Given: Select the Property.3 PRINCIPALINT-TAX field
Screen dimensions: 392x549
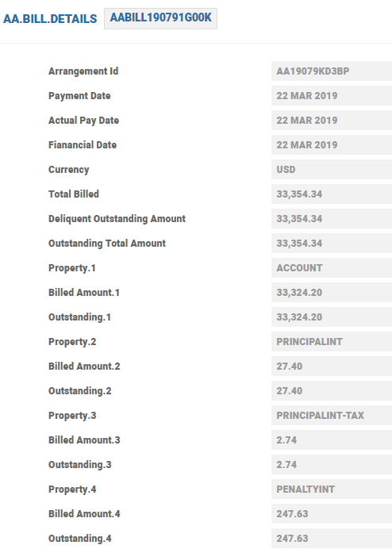Looking at the screenshot, I should (332, 415).
